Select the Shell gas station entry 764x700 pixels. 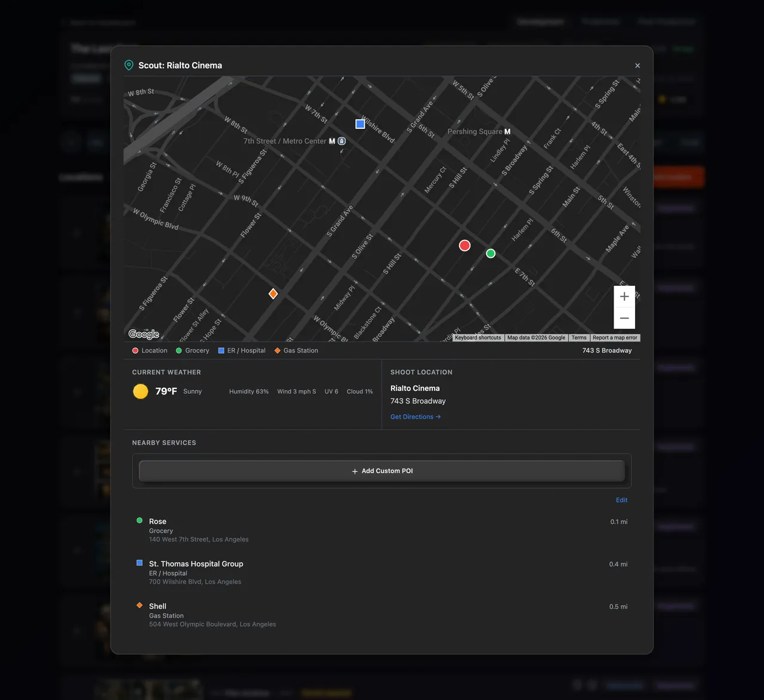(x=382, y=615)
